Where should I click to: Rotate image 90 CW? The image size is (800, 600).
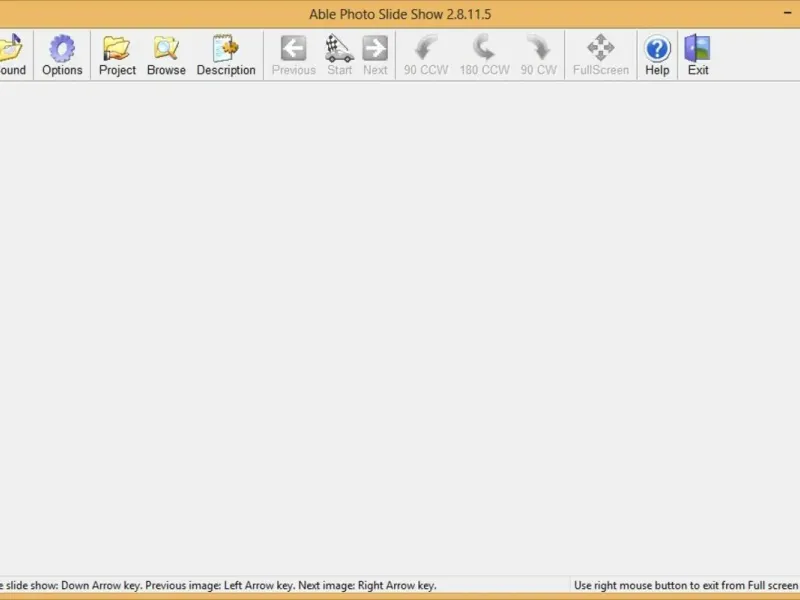click(x=539, y=55)
